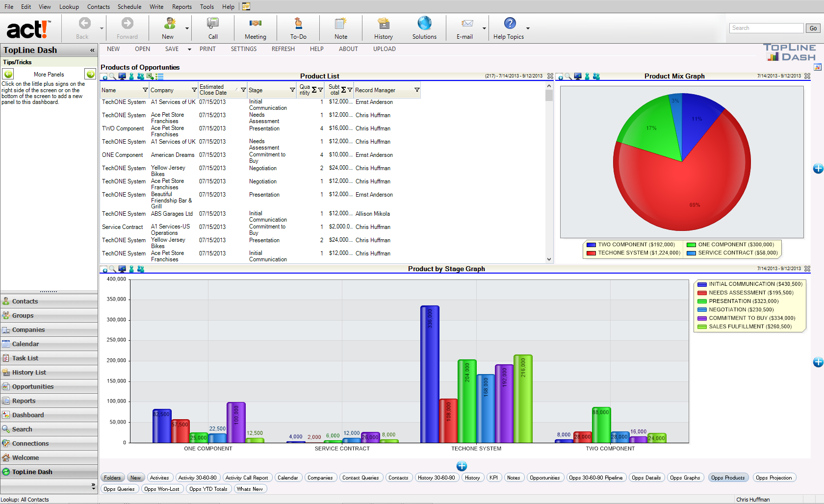Toggle filter on the Company column
This screenshot has width=824, height=504.
[x=194, y=90]
